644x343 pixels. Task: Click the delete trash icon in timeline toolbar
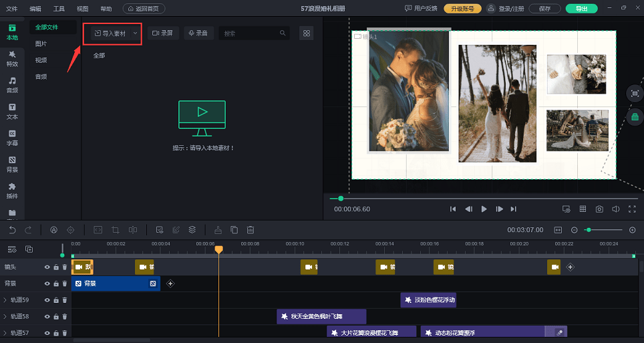pos(251,230)
